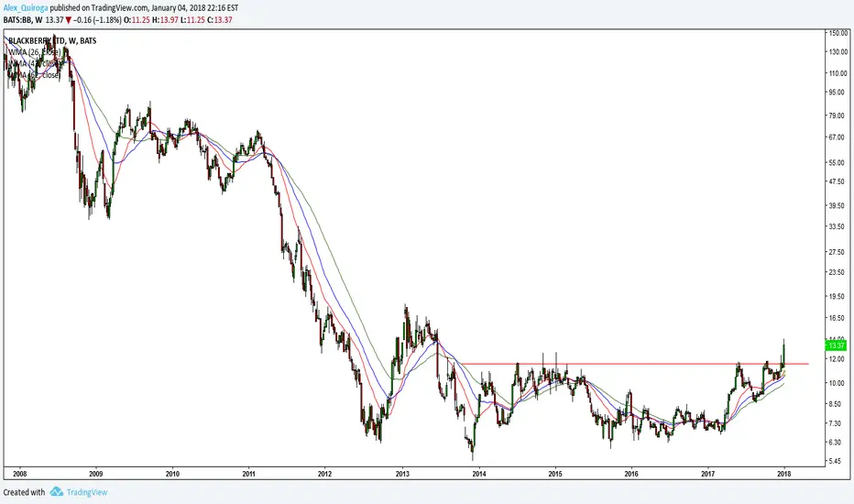Click the 79.00 price axis label
854x504 pixels.
pos(837,115)
